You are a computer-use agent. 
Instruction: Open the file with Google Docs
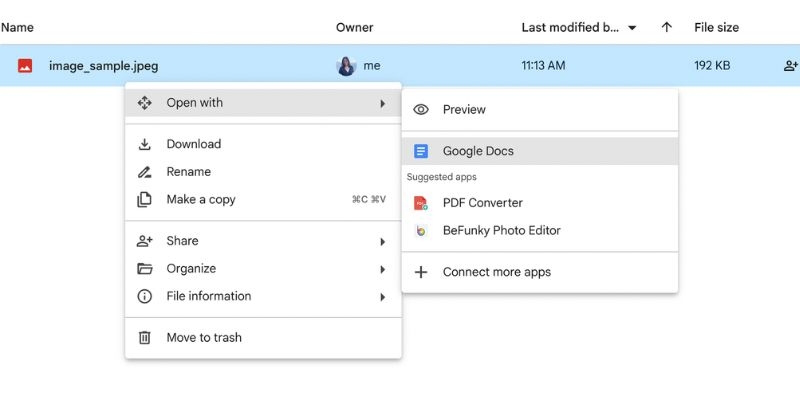[540, 151]
